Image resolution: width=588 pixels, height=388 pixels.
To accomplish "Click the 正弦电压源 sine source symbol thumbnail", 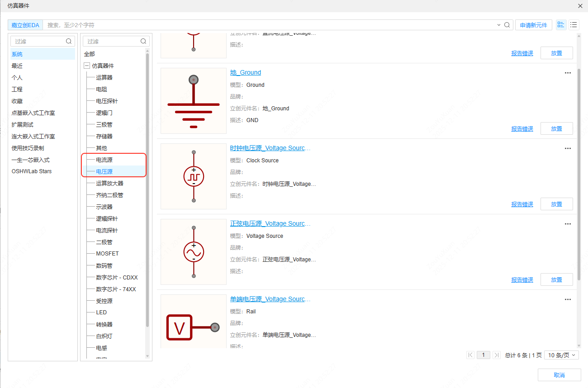I will (194, 252).
